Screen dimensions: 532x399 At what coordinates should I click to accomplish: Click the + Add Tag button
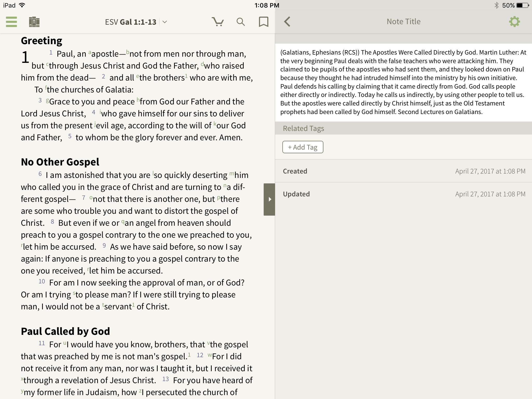coord(303,147)
